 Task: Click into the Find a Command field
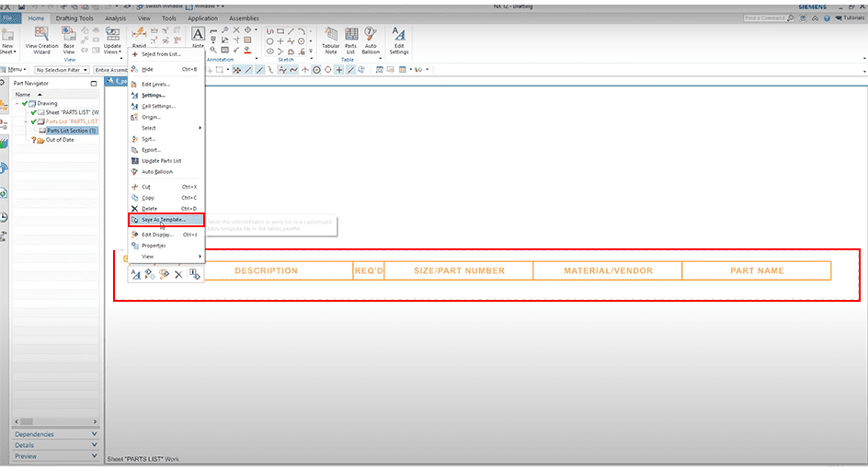[764, 18]
